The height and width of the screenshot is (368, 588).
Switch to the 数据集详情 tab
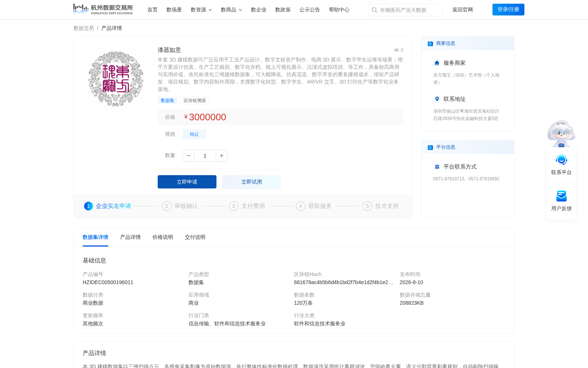click(x=96, y=237)
